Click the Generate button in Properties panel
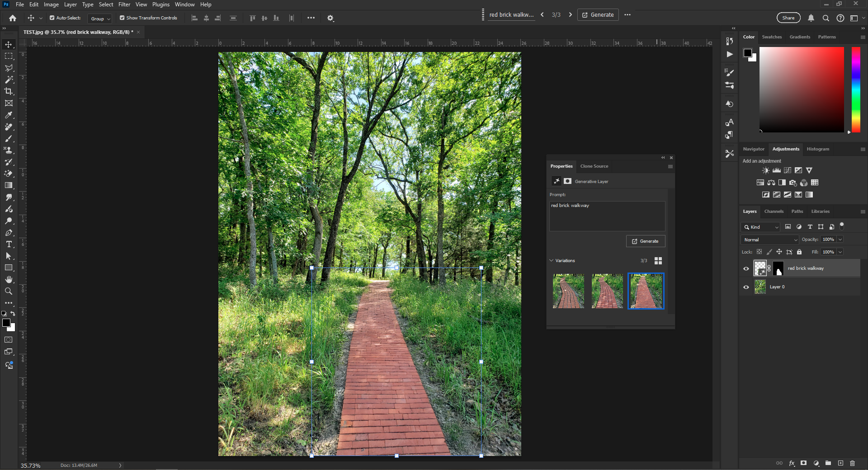This screenshot has width=868, height=470. point(645,241)
